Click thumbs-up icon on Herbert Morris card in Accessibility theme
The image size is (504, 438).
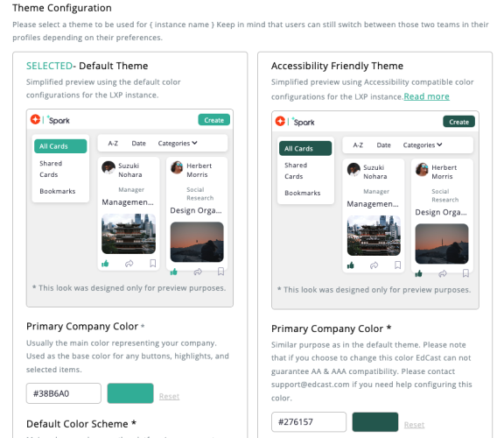(418, 274)
